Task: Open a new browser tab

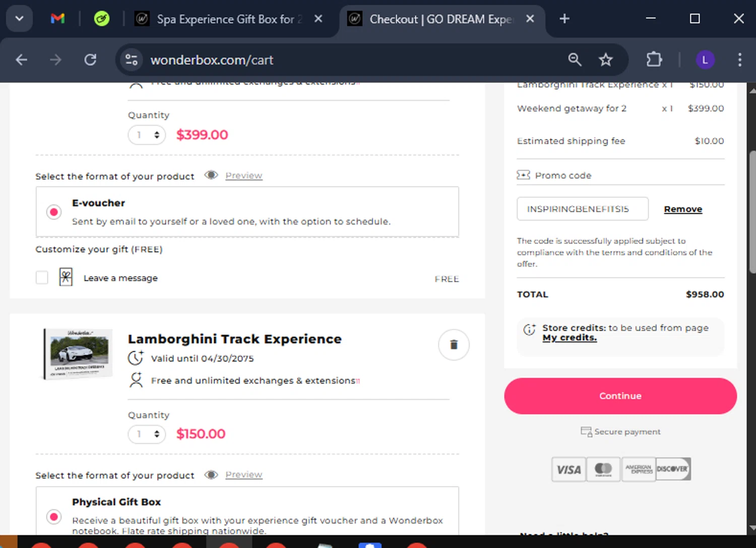Action: (564, 19)
